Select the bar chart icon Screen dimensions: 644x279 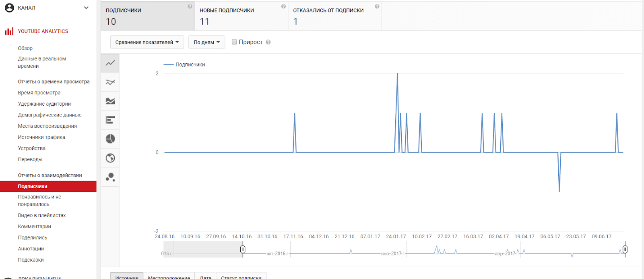pos(110,120)
